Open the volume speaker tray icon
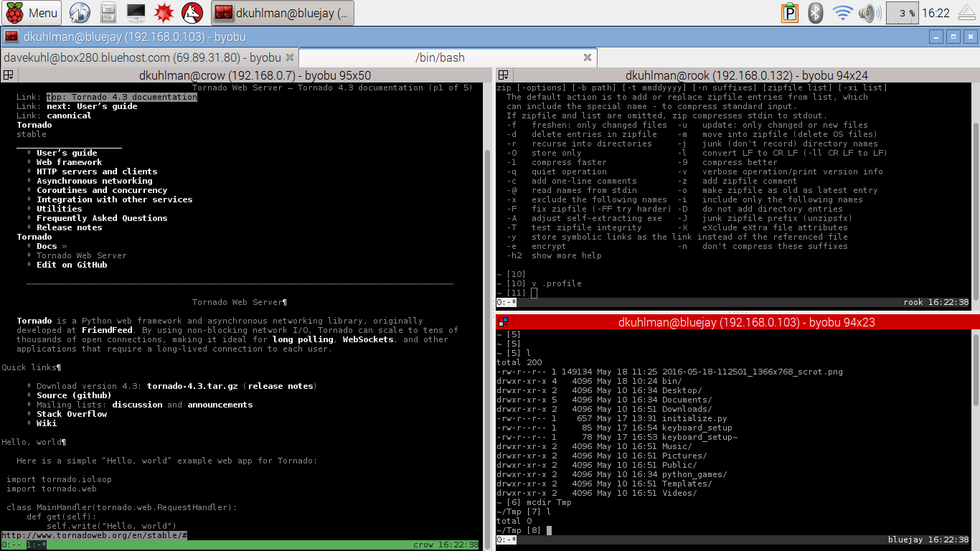This screenshot has width=980, height=551. click(870, 12)
